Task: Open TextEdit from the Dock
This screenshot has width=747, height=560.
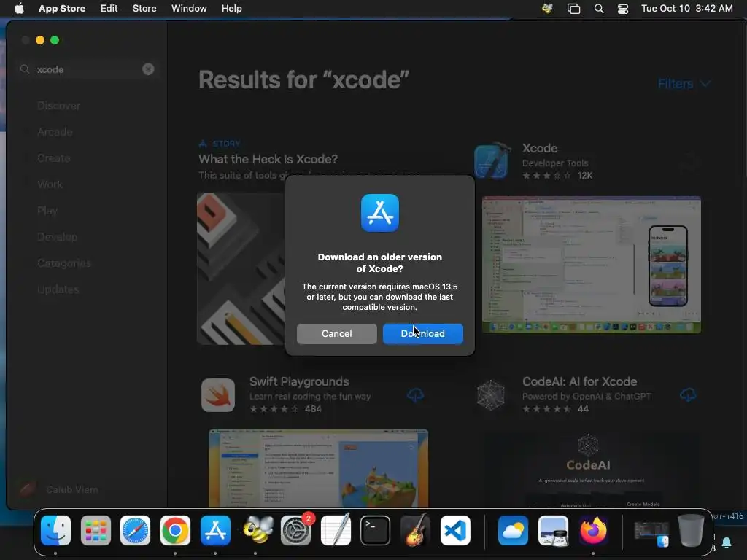Action: (x=336, y=529)
